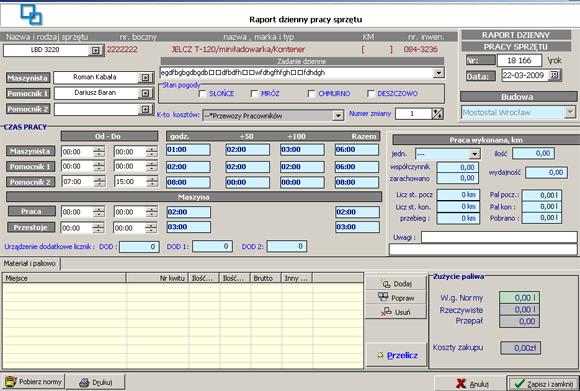Adjust Przestoje end time spinner
580x391 pixels.
151,228
